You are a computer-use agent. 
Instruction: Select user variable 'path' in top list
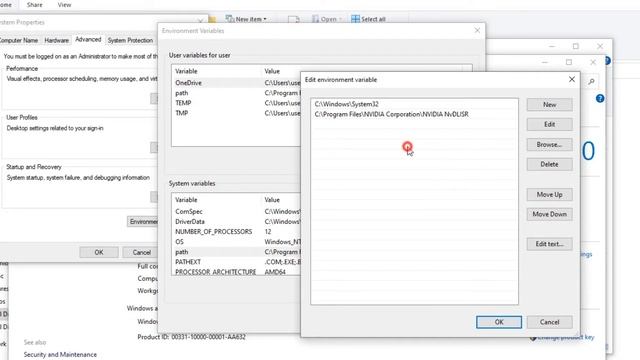coord(236,93)
